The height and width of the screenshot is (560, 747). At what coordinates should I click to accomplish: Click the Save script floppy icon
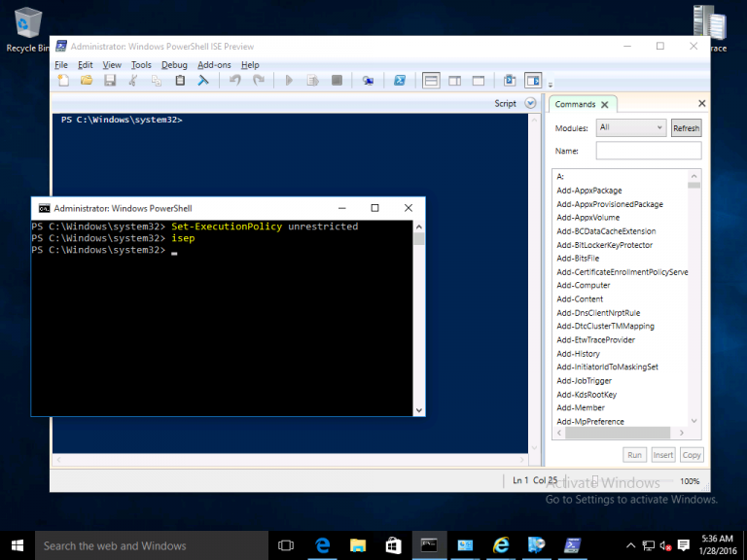pyautogui.click(x=110, y=81)
